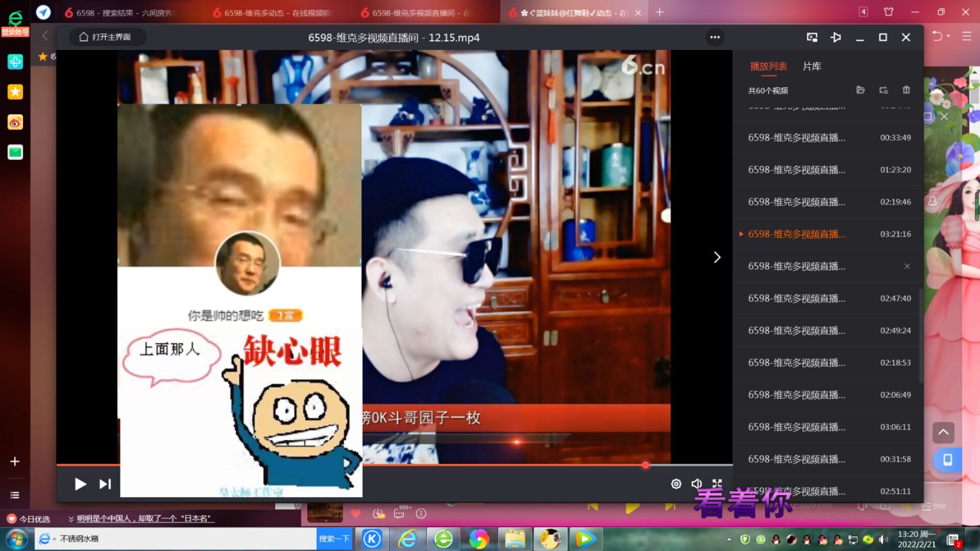Image resolution: width=980 pixels, height=551 pixels.
Task: Play playlist video lasting 03:06:11
Action: (828, 427)
